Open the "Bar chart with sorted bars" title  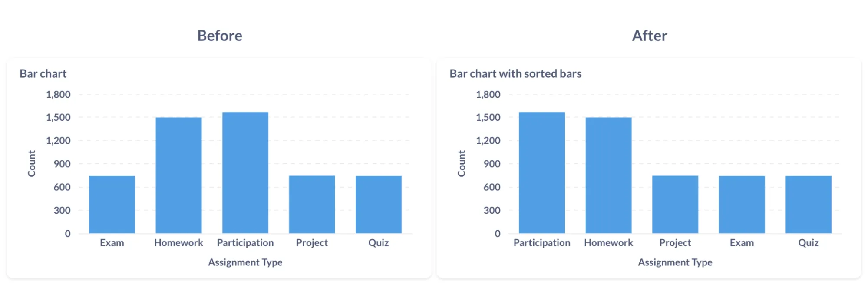(x=515, y=74)
